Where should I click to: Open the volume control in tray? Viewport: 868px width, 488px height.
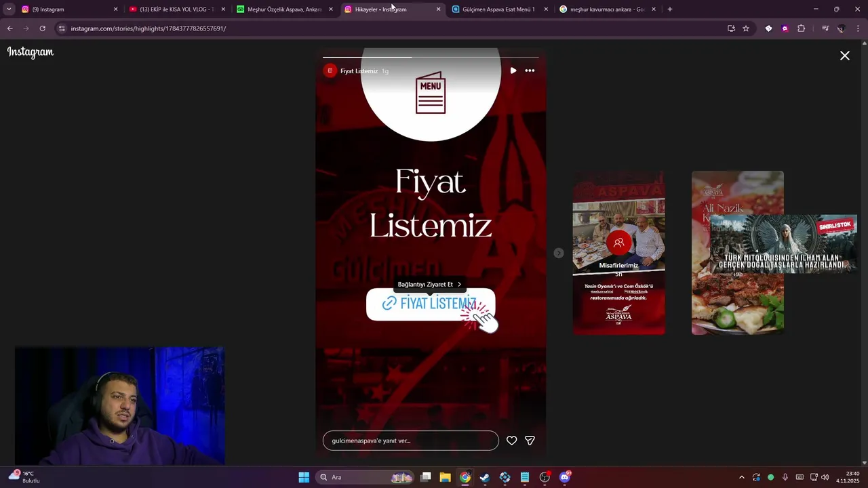(825, 477)
